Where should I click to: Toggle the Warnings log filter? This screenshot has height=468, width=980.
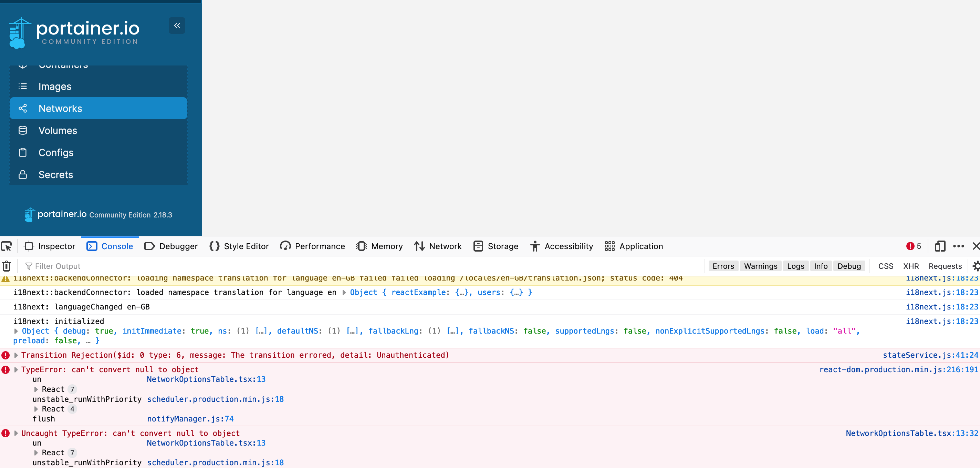pyautogui.click(x=760, y=266)
